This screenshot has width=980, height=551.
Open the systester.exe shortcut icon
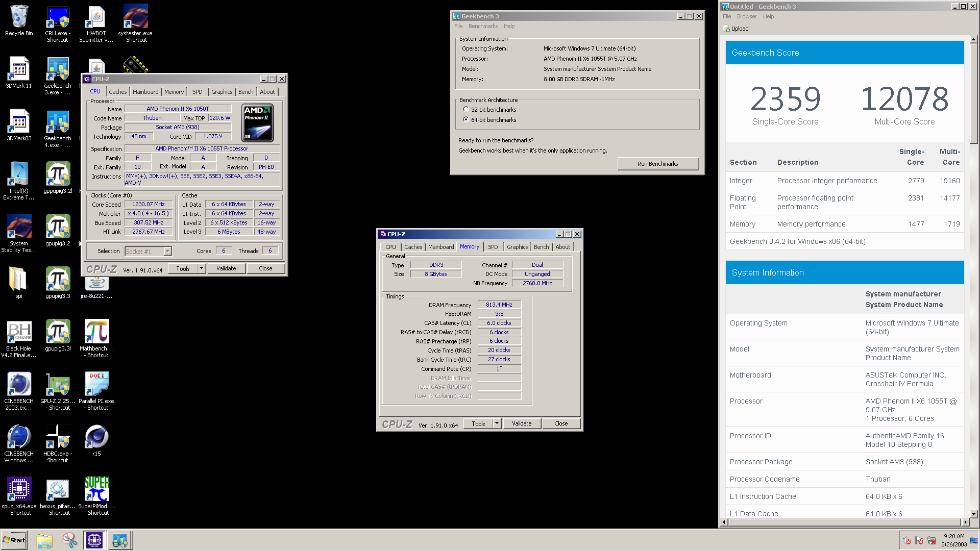point(135,24)
